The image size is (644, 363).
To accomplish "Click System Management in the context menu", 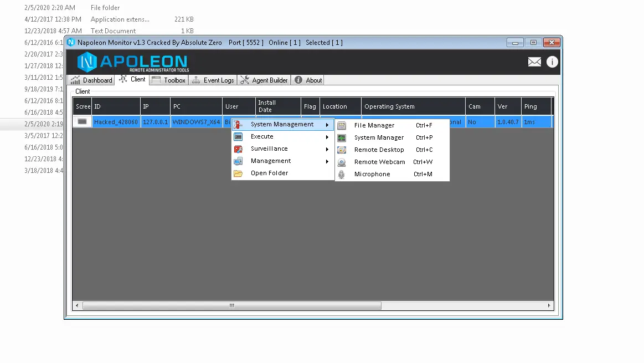I will click(282, 124).
